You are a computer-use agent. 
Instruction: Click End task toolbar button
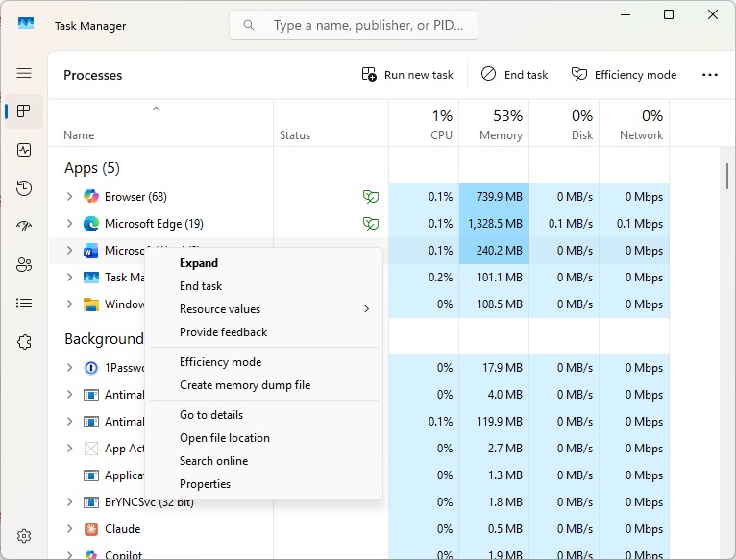(x=514, y=75)
